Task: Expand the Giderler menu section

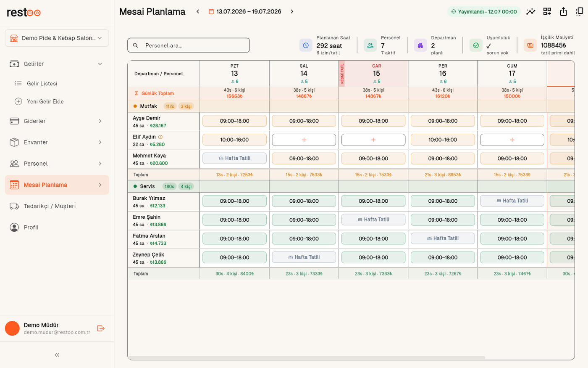Action: point(100,121)
